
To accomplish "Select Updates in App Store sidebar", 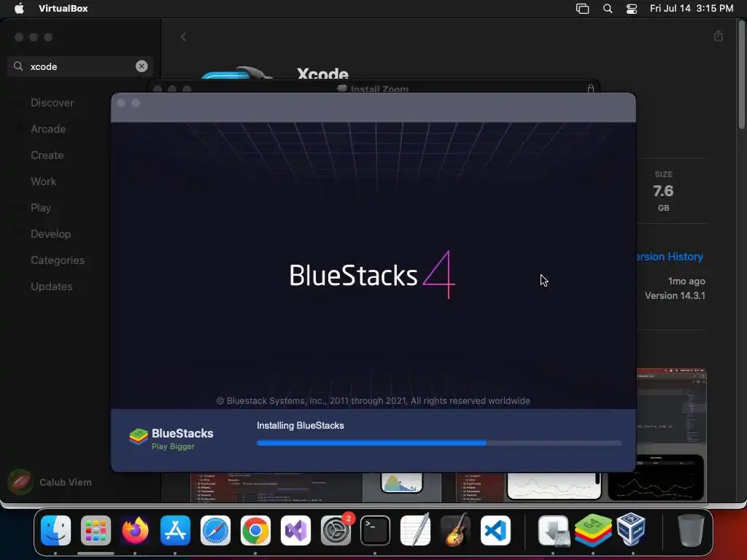I will click(52, 286).
